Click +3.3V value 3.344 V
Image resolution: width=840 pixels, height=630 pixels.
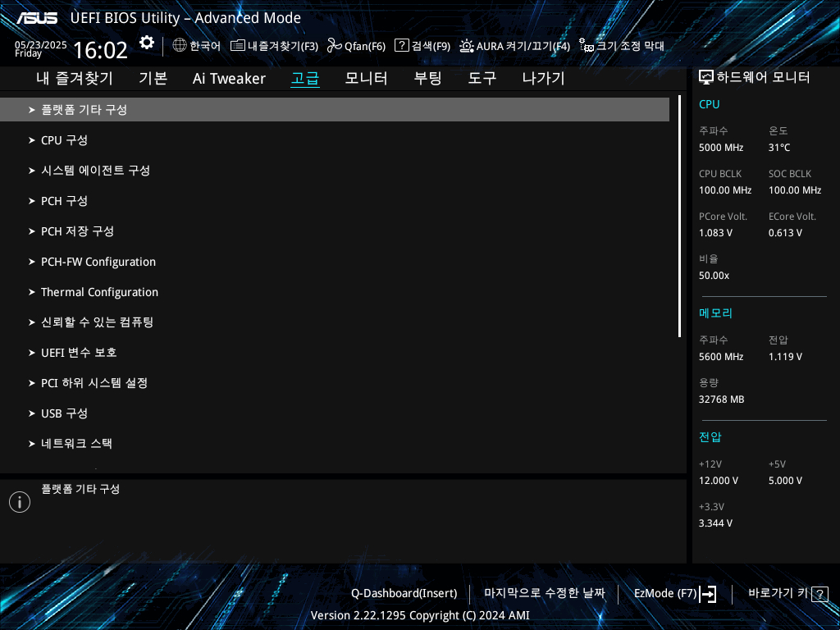[715, 523]
